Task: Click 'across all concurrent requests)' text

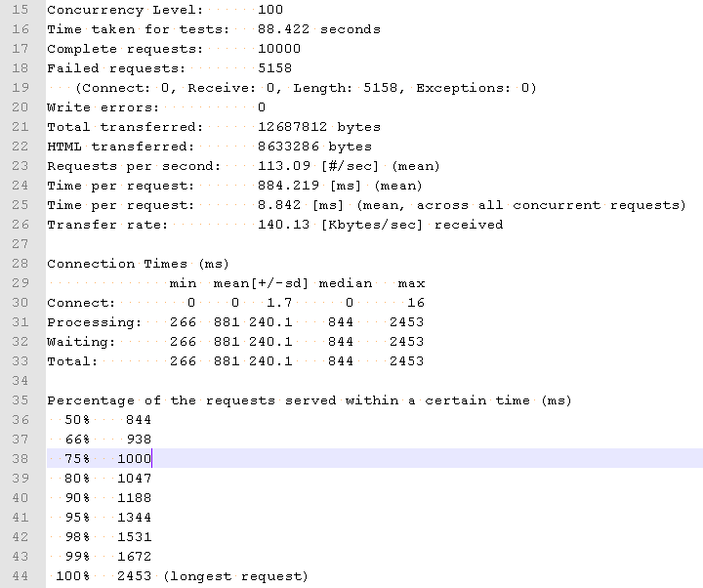Action: click(551, 205)
